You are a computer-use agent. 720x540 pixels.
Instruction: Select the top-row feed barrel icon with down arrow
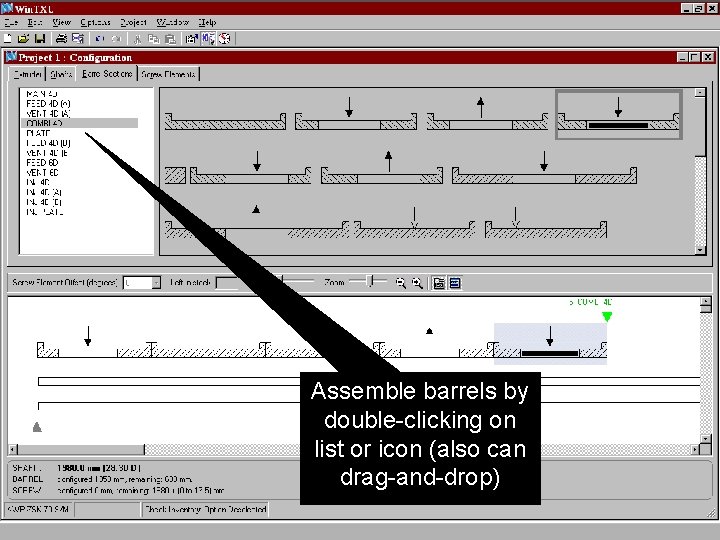(x=356, y=114)
